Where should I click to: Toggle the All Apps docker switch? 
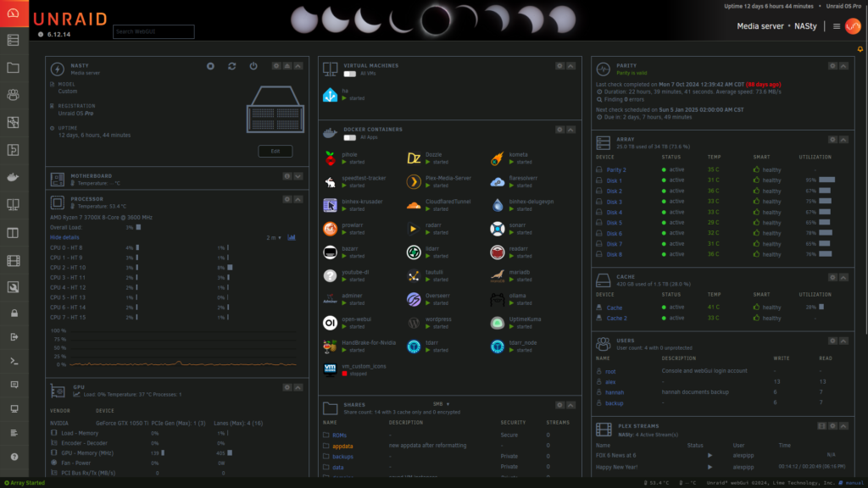point(349,137)
